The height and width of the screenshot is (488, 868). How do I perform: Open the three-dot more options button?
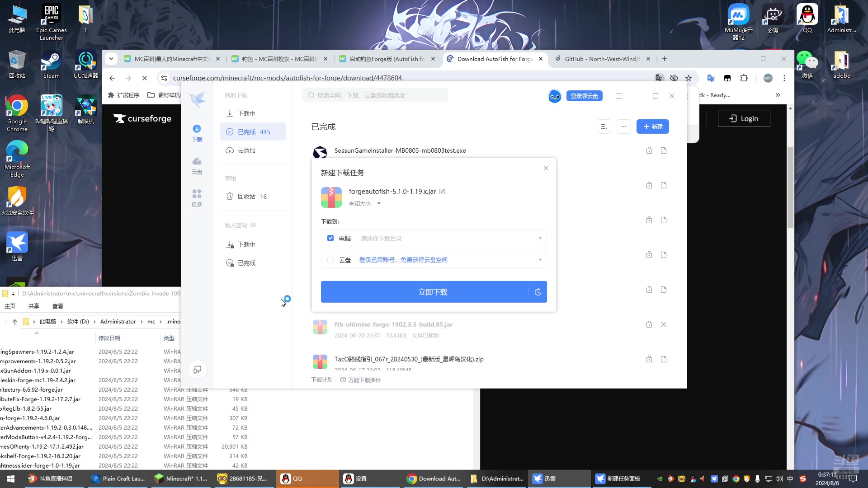coord(624,127)
